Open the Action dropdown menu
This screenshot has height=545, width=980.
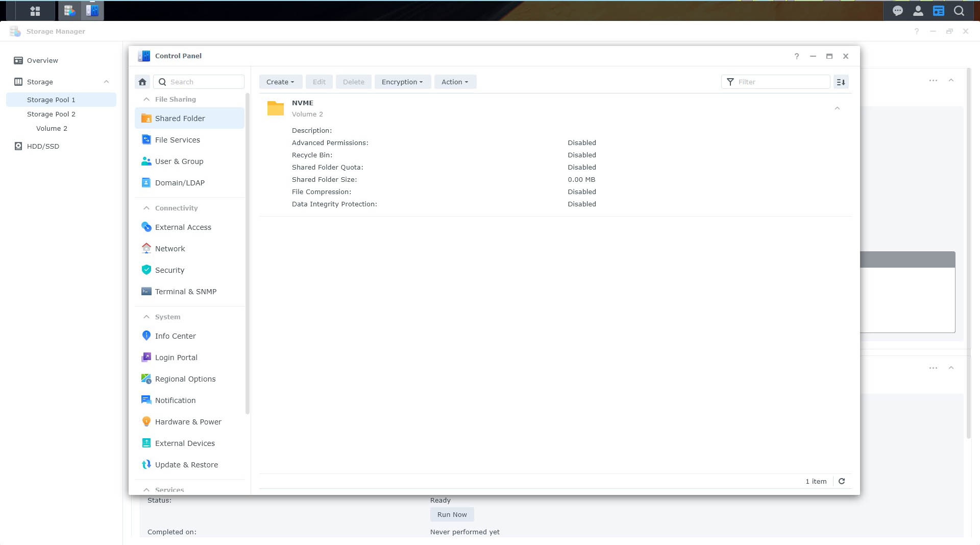pos(455,82)
